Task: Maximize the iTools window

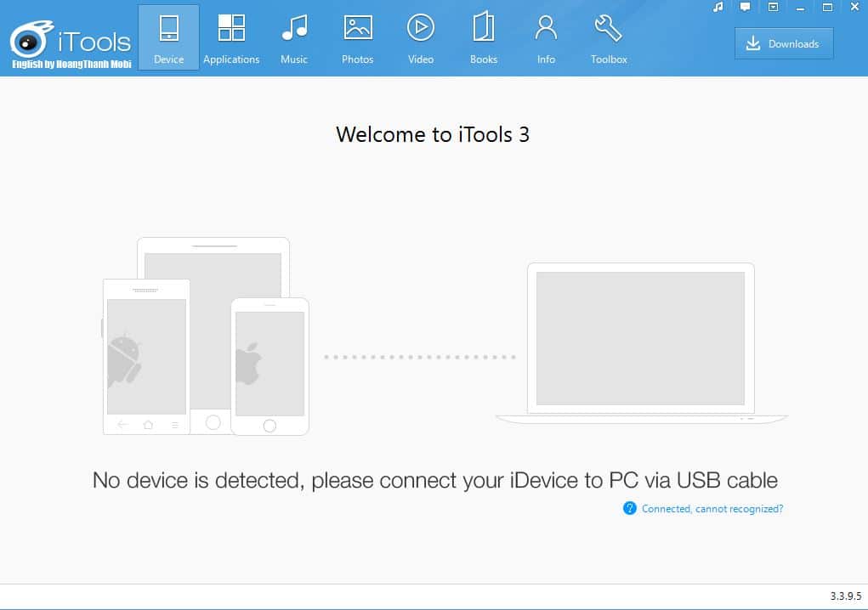Action: point(827,7)
